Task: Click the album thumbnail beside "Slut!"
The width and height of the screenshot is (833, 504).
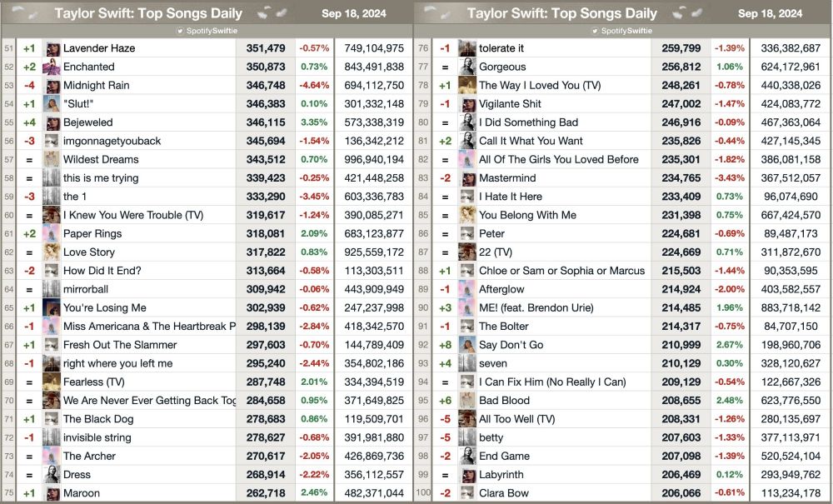Action: pyautogui.click(x=52, y=104)
